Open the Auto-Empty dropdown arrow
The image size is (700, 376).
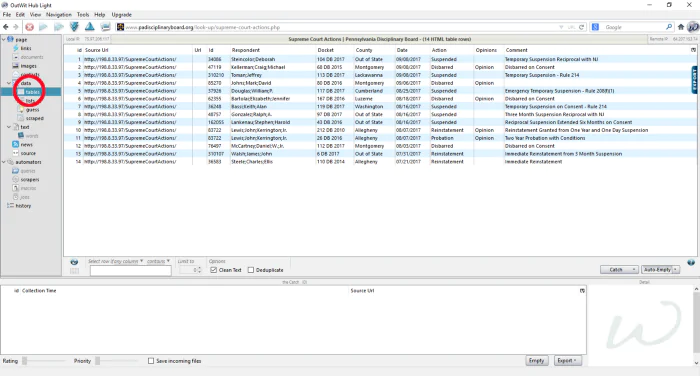tap(675, 270)
